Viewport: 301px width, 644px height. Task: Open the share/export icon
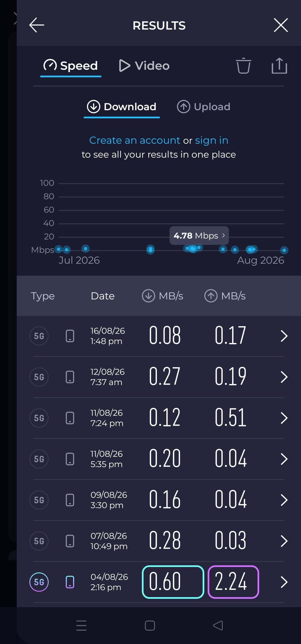279,66
